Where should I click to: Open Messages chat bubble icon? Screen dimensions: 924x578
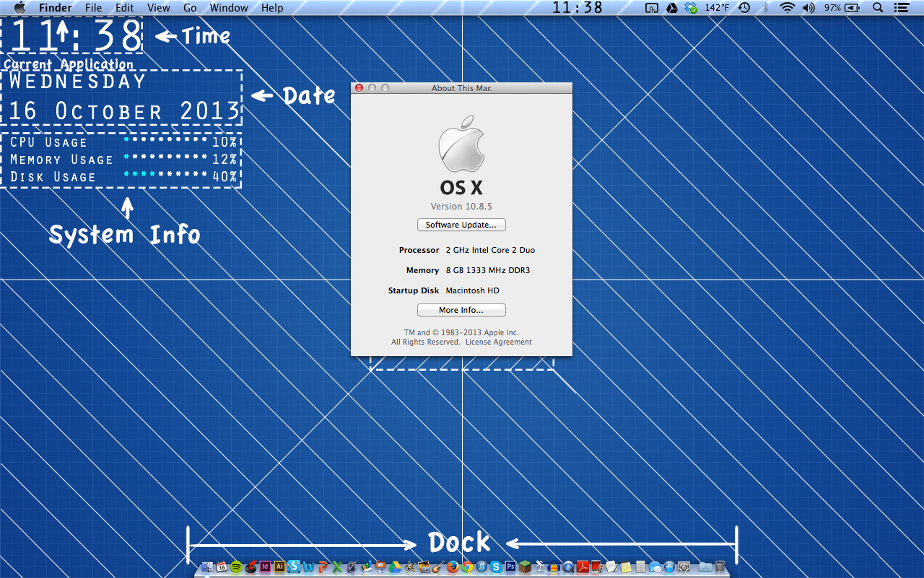pyautogui.click(x=655, y=567)
